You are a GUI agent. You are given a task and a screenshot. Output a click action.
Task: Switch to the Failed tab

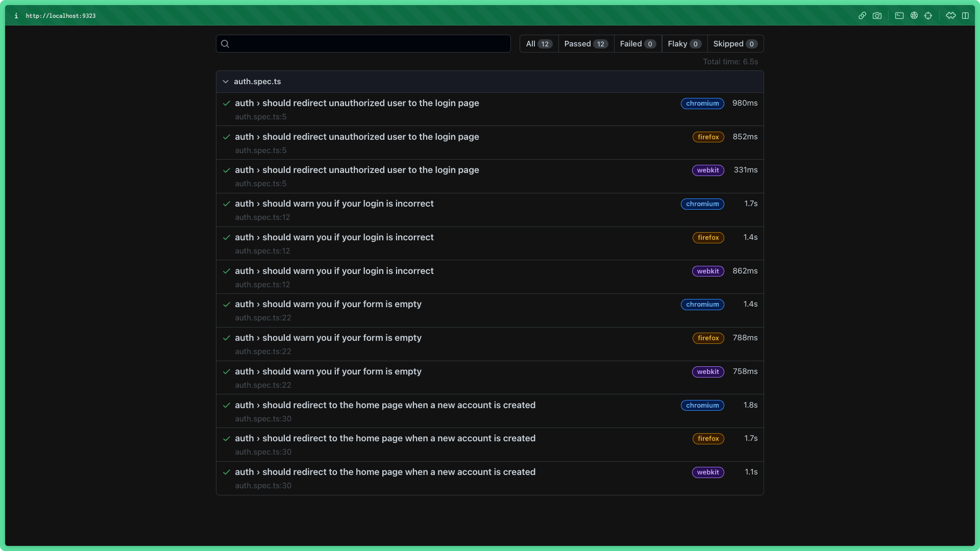click(637, 44)
